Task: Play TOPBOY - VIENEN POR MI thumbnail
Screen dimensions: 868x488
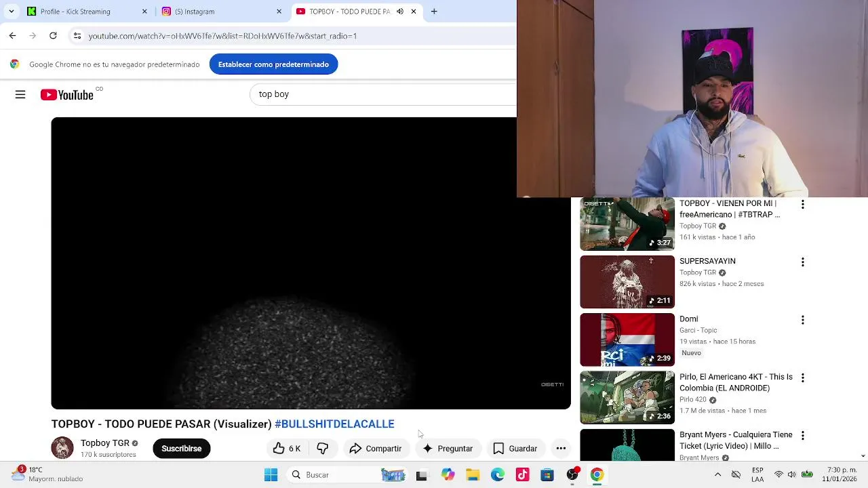Action: [627, 224]
